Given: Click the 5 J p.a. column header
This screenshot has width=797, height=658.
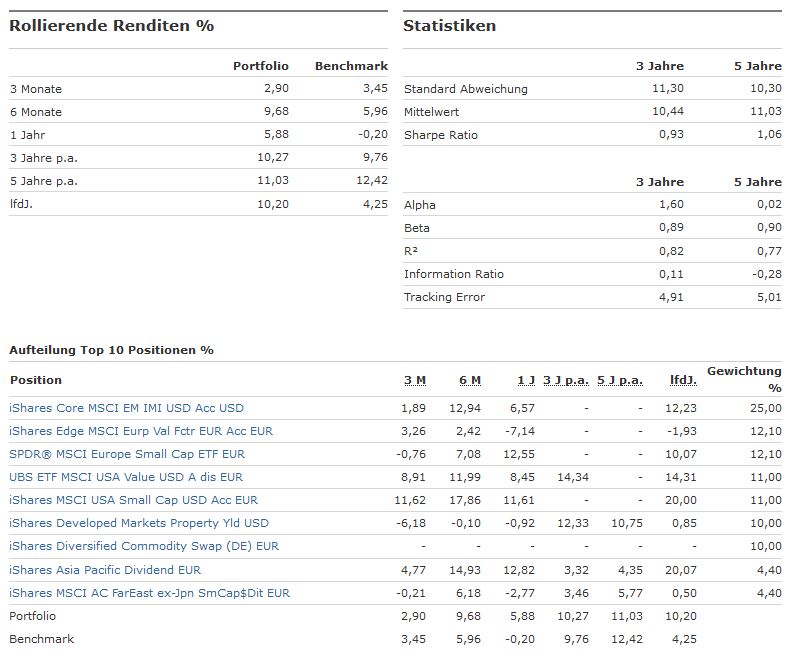Looking at the screenshot, I should point(620,380).
